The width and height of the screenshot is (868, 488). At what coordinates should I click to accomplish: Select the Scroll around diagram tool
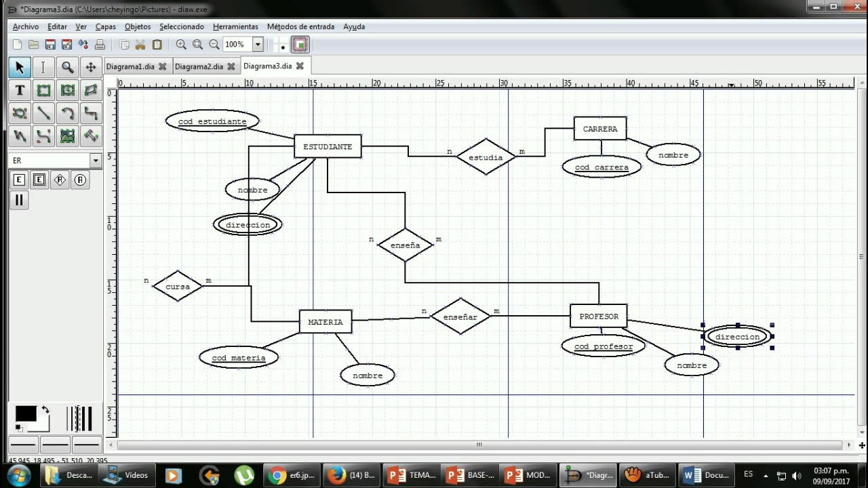[91, 67]
